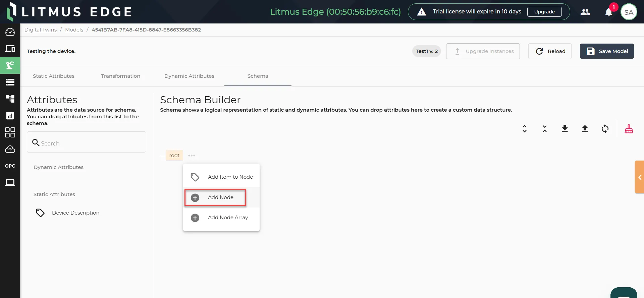644x298 pixels.
Task: Switch to the Transformation tab
Action: click(121, 76)
